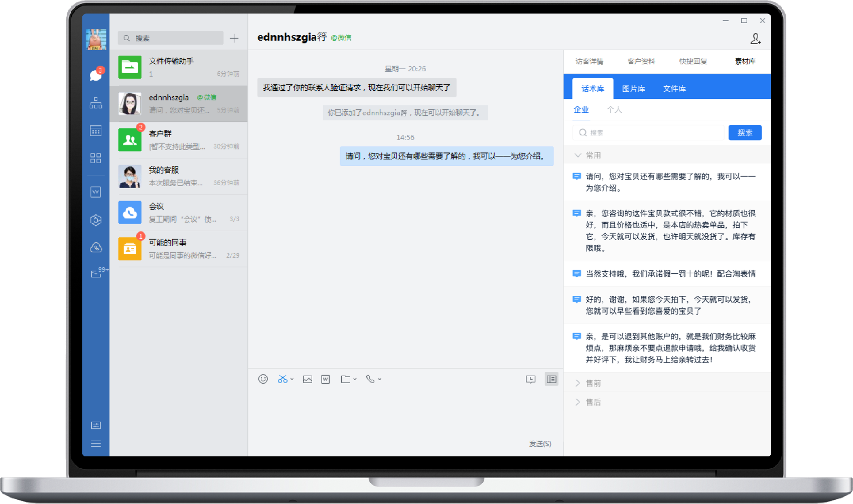Click the settings sliders icon near sidebar bottom

click(96, 425)
